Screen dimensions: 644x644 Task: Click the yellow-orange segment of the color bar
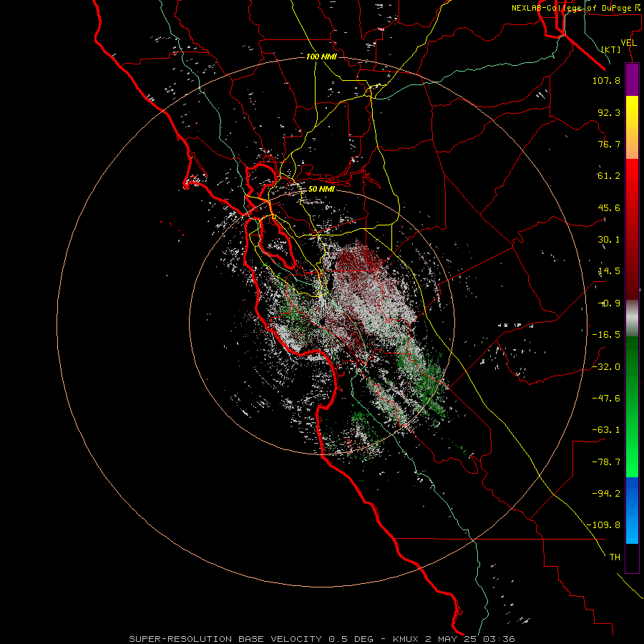pyautogui.click(x=632, y=127)
